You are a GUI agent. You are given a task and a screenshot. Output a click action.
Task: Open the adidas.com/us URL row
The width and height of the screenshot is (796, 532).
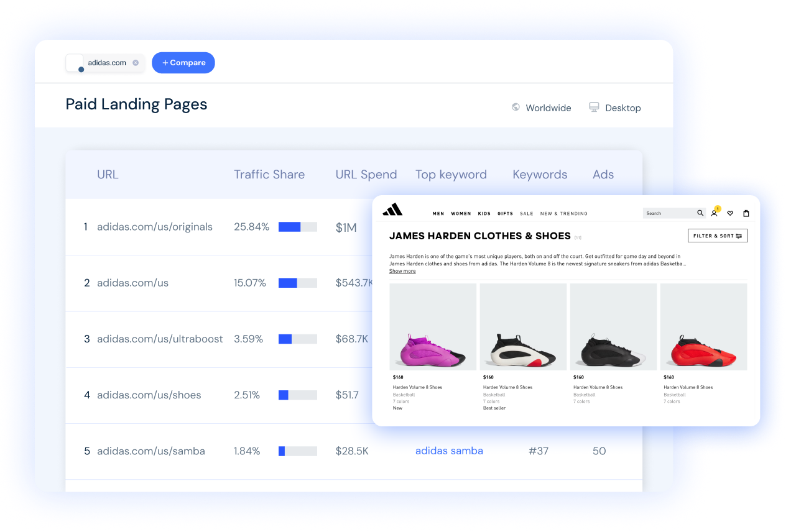[x=132, y=283]
